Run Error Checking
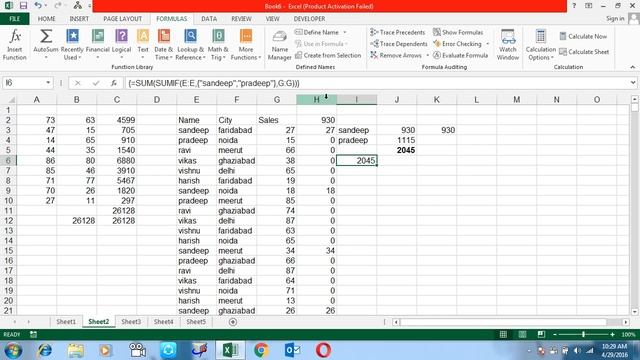Screen dimensions: 640x360 click(x=457, y=44)
